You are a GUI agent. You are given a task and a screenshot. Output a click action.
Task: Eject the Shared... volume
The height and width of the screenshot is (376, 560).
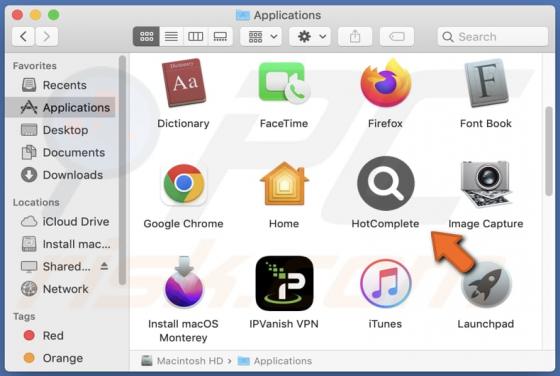104,266
